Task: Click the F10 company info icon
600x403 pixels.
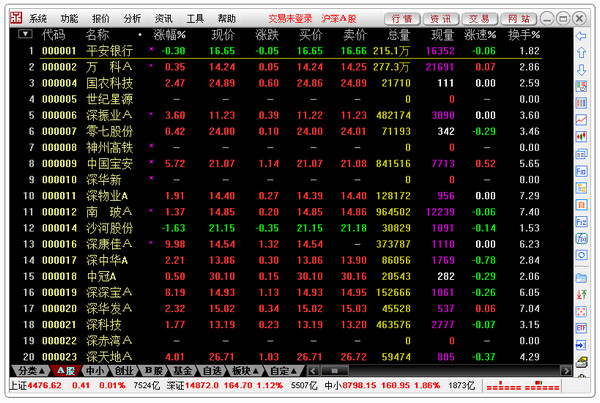Action: (581, 171)
